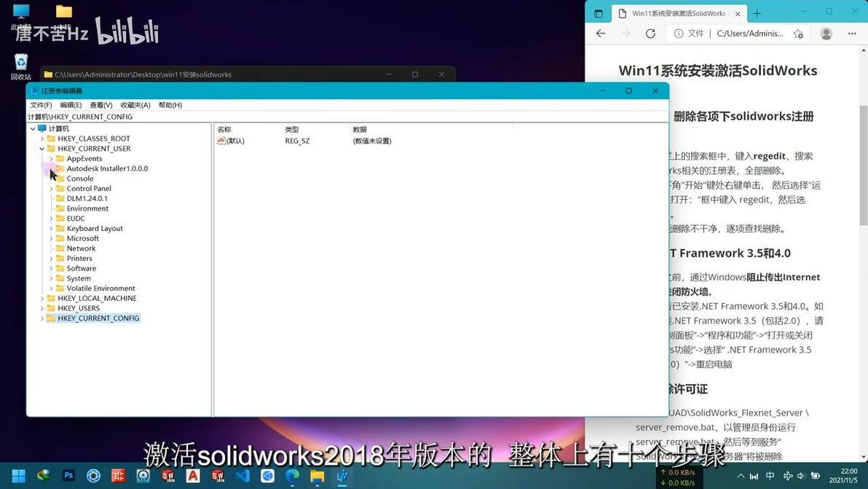Click the registry path address bar
Screen dimensions: 868x489
point(347,117)
